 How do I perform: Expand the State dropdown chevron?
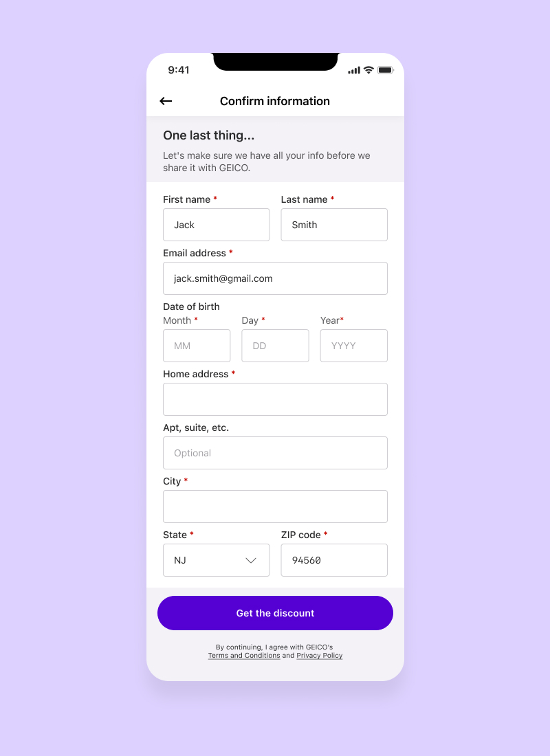[251, 560]
